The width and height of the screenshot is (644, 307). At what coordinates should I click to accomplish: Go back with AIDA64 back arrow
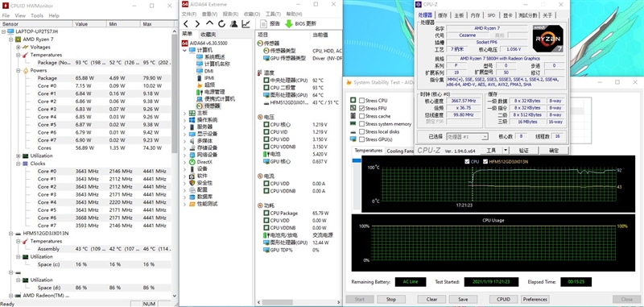[x=186, y=24]
